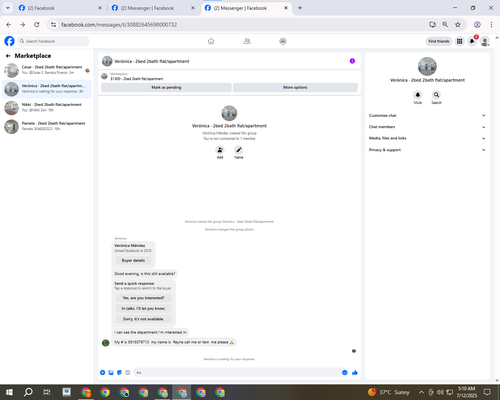Switch to the second Messenger tab
Image resolution: width=500 pixels, height=400 pixels.
(x=152, y=8)
